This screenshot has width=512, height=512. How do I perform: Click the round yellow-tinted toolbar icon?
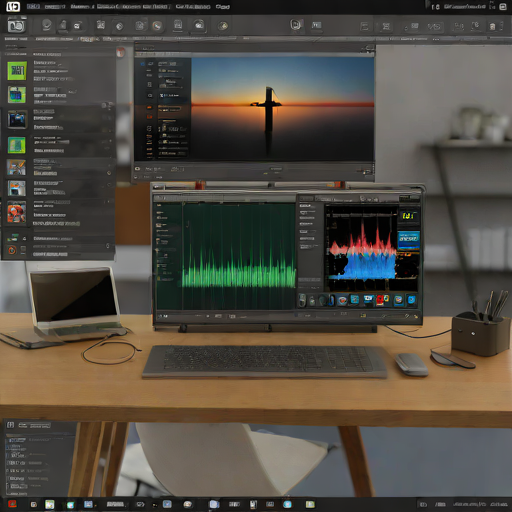[223, 26]
